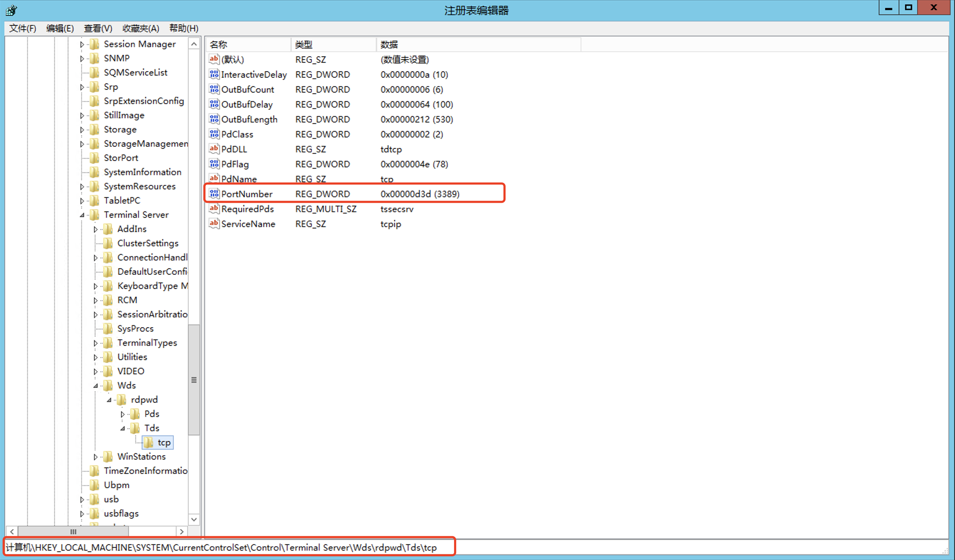Sort values by the 名称 column header
The image size is (955, 560).
249,44
